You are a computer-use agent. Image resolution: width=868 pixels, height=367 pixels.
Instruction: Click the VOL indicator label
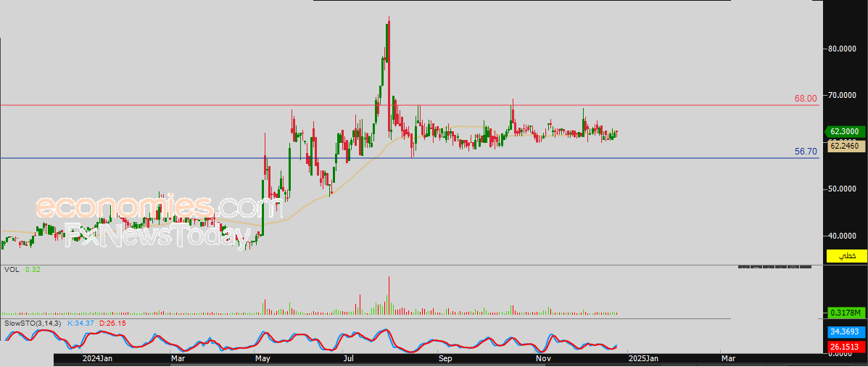pos(12,270)
